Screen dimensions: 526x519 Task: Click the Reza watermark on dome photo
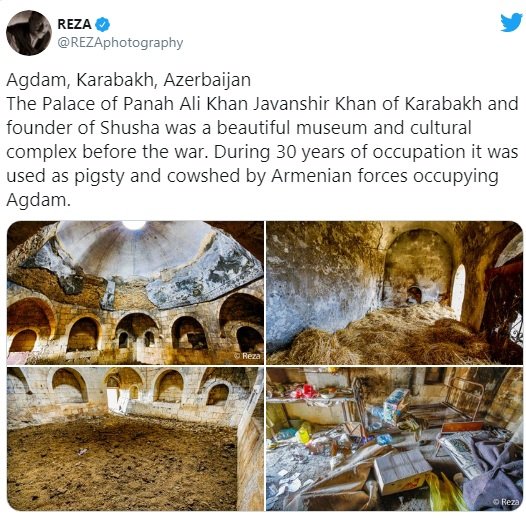click(x=248, y=356)
